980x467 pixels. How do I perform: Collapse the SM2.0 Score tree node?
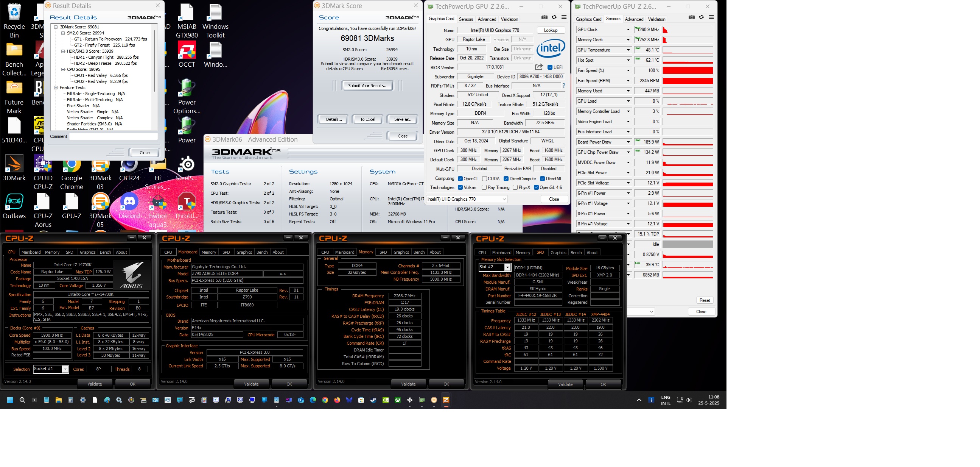click(63, 33)
